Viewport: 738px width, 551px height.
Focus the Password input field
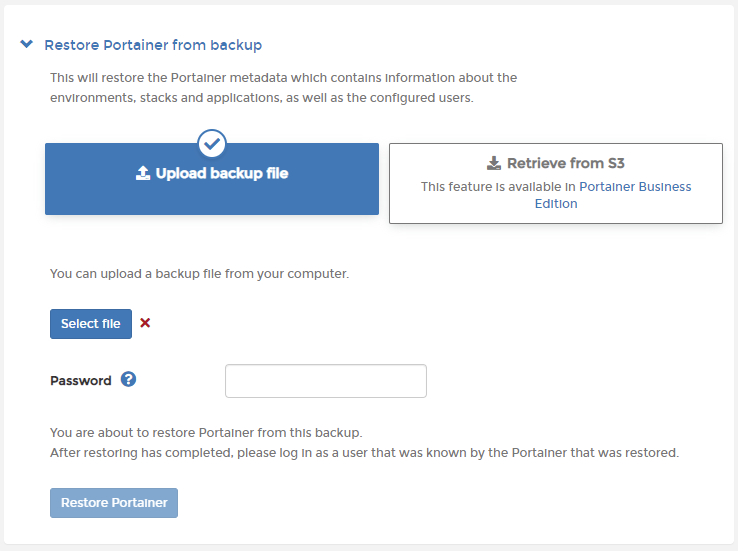(x=326, y=381)
